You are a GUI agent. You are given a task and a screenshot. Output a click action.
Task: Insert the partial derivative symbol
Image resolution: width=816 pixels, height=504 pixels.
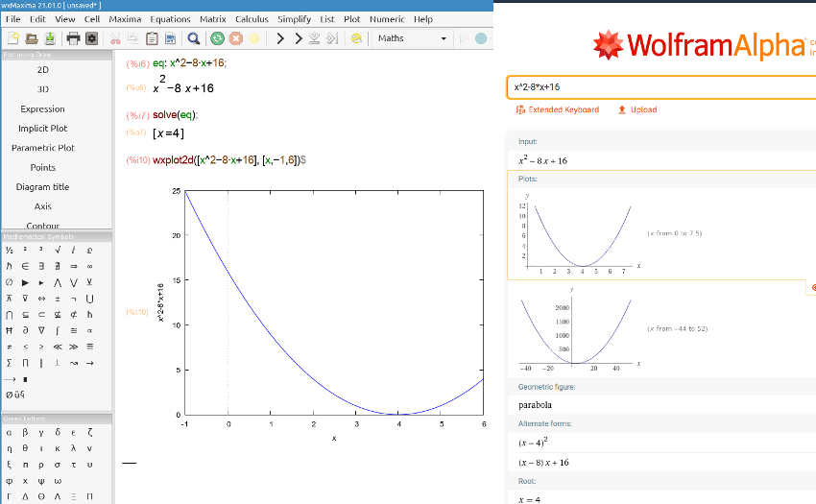click(25, 330)
